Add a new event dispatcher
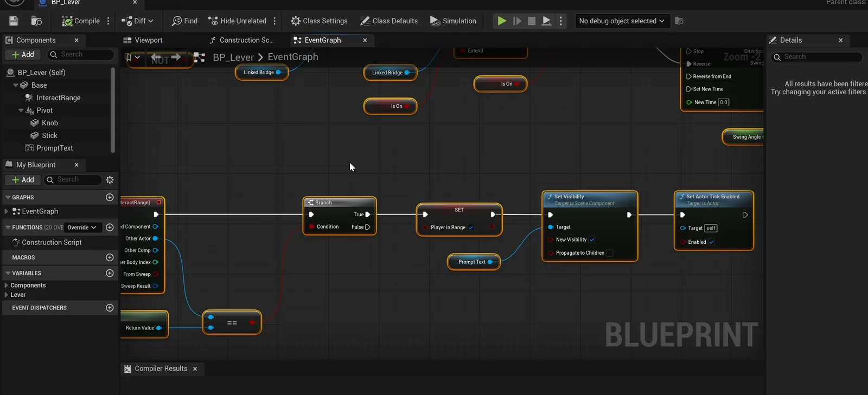The width and height of the screenshot is (868, 395). pyautogui.click(x=110, y=308)
